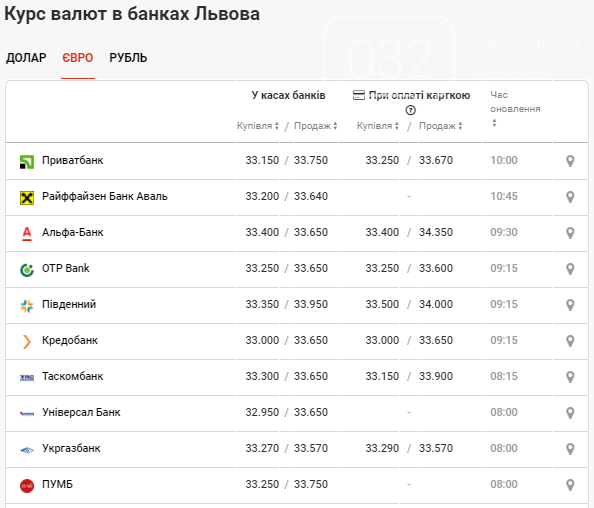Screen dimensions: 594x508
Task: Click the Таскомбанк logo
Action: [x=27, y=377]
